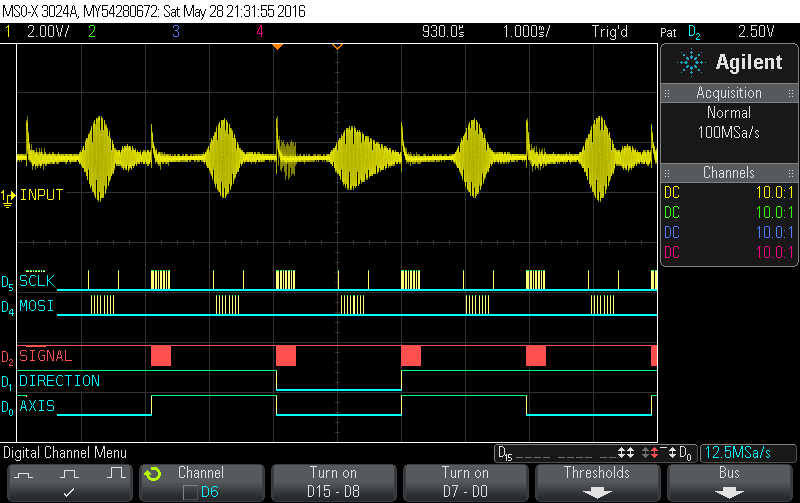Select the medium waveform size icon

click(x=69, y=471)
